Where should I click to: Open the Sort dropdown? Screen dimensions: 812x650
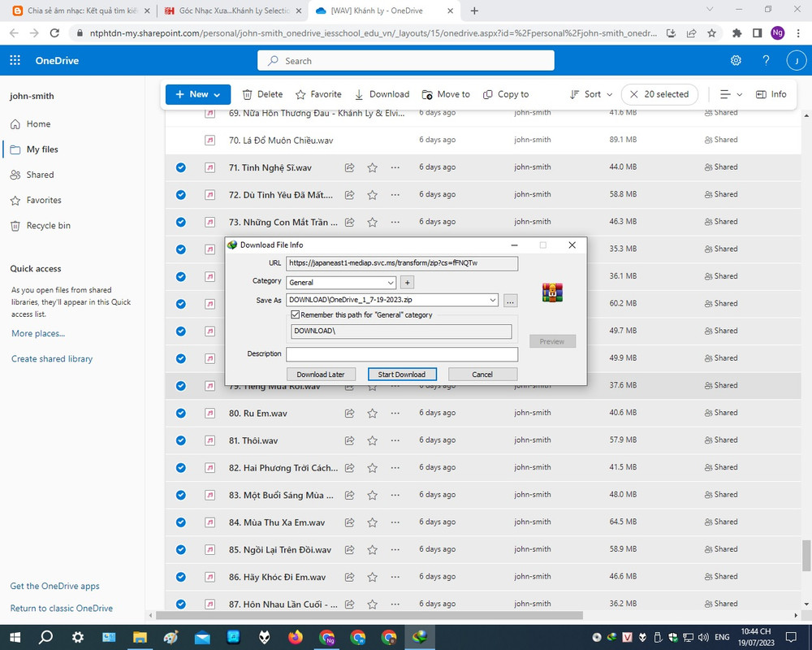click(x=591, y=94)
